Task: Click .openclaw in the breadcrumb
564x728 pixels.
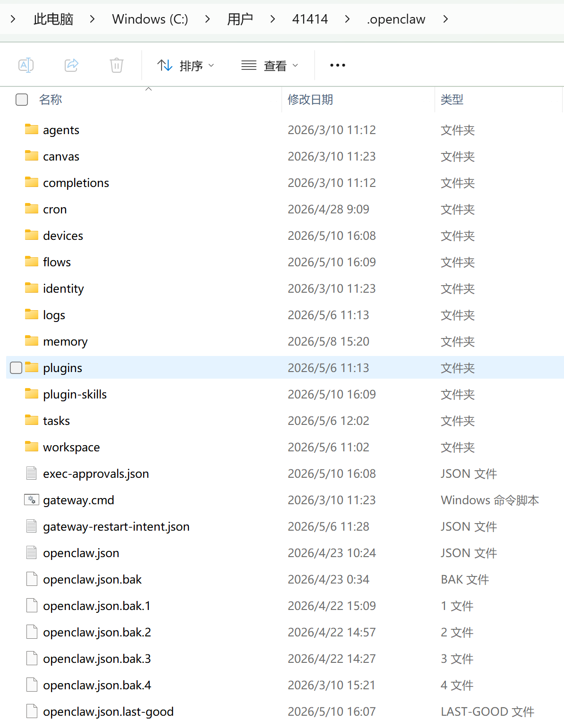Action: (x=396, y=19)
